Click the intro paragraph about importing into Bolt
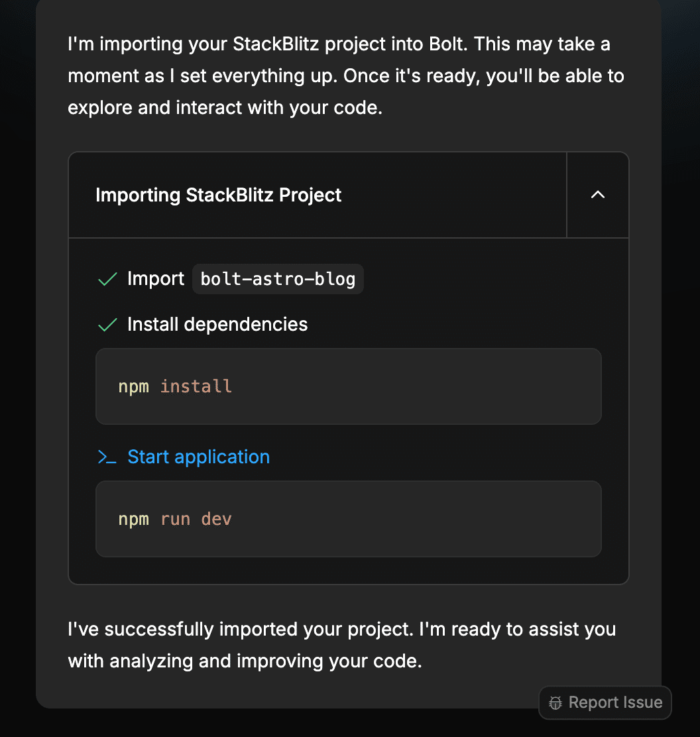Viewport: 700px width, 737px height. 345,76
